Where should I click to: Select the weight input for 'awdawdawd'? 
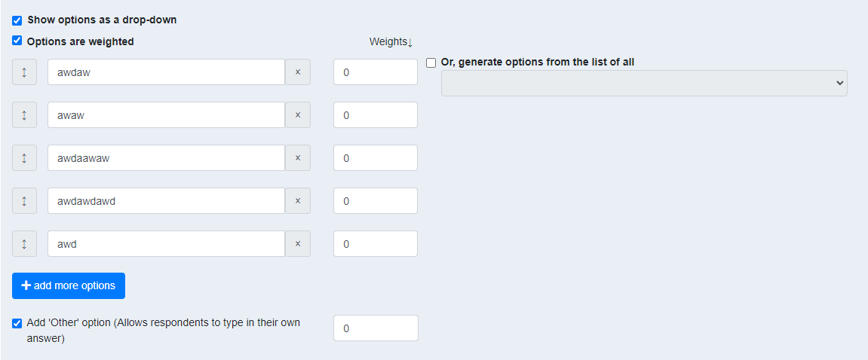tap(376, 201)
